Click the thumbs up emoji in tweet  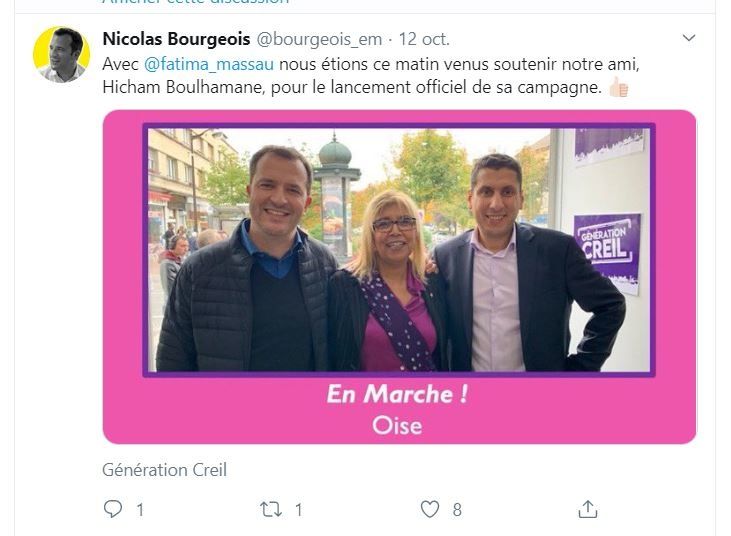pyautogui.click(x=619, y=87)
